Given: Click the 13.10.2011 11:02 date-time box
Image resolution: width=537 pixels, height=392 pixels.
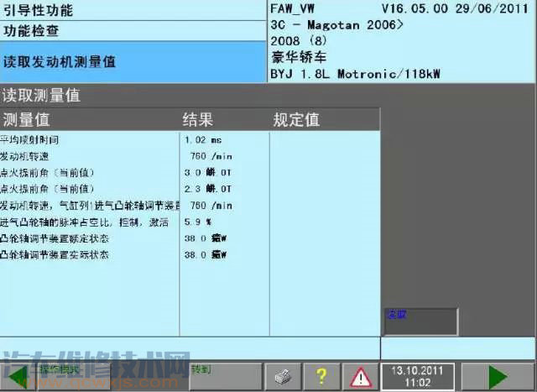Looking at the screenshot, I should click(x=418, y=377).
